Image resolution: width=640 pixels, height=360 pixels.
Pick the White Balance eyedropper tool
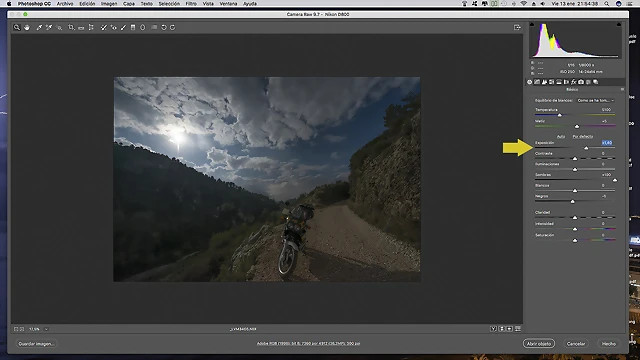tap(39, 27)
